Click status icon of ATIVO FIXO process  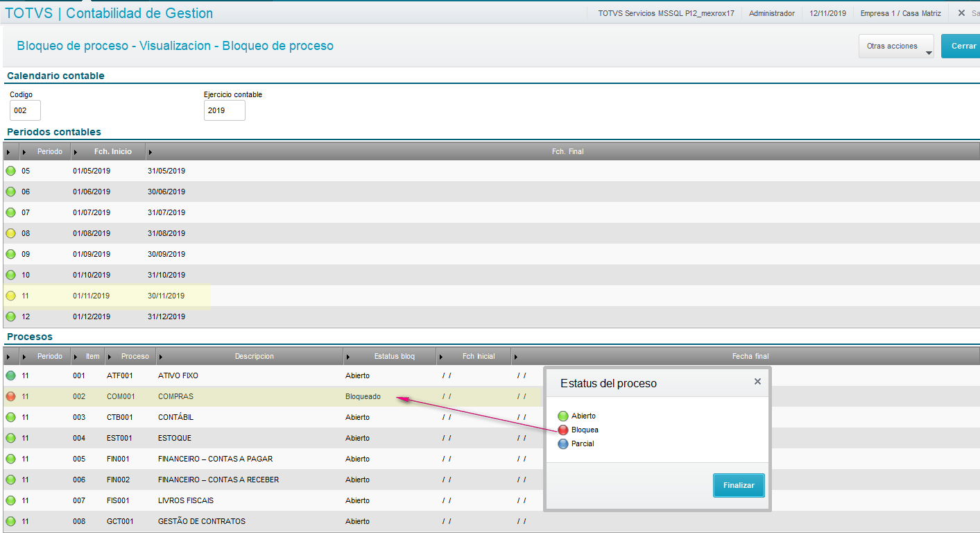point(10,375)
